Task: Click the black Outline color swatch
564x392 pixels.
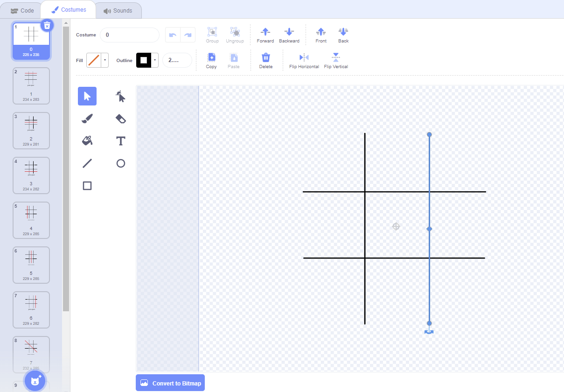Action: 144,60
